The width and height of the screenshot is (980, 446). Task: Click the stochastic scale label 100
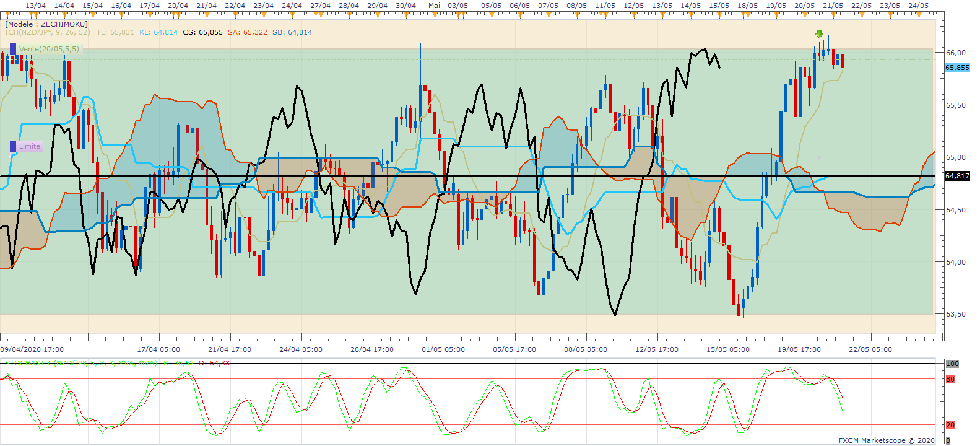point(952,364)
